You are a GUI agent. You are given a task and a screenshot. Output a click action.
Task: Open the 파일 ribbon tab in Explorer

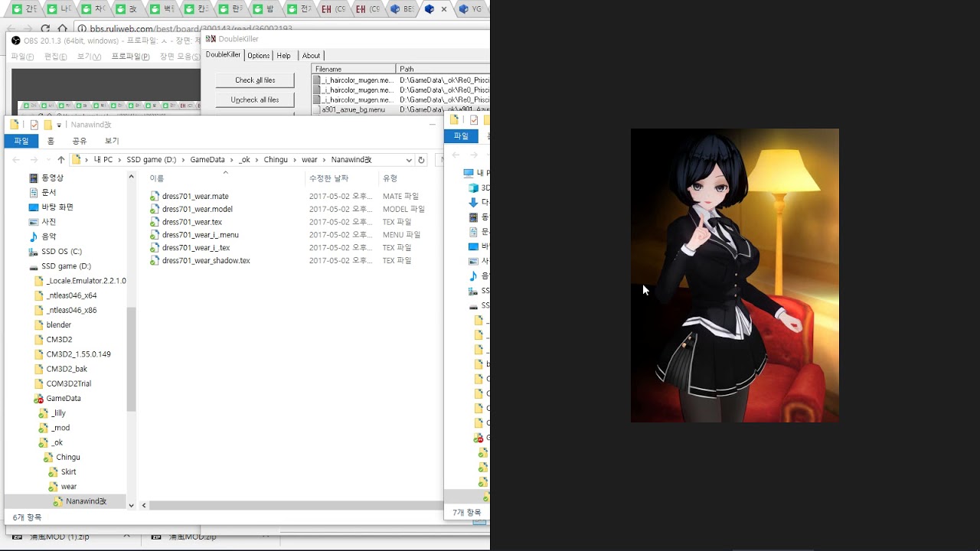(x=21, y=141)
